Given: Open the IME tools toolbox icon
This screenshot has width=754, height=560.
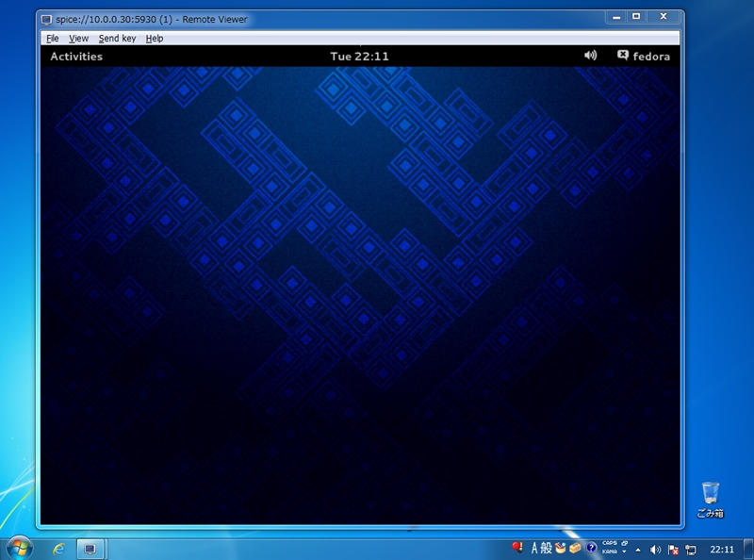Looking at the screenshot, I should coord(576,548).
